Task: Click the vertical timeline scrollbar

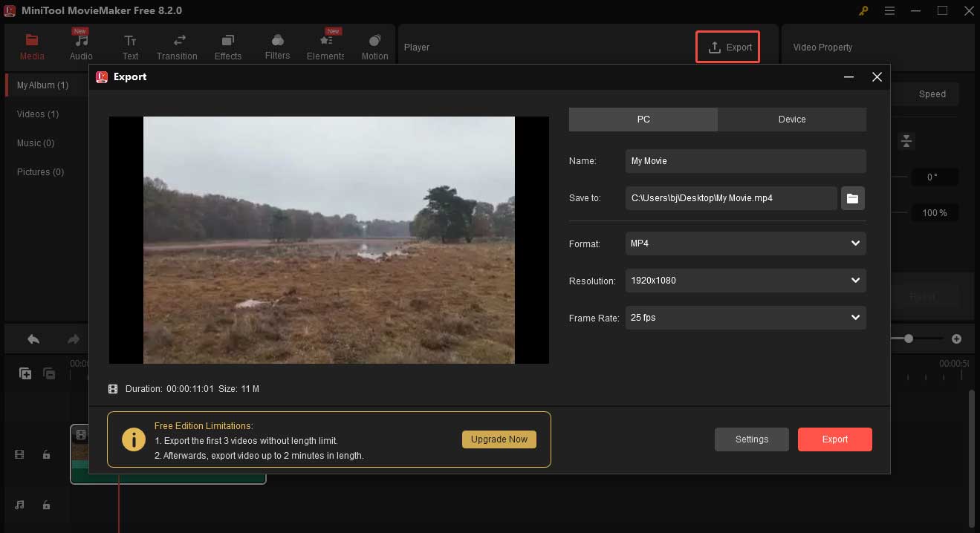Action: coord(972,460)
